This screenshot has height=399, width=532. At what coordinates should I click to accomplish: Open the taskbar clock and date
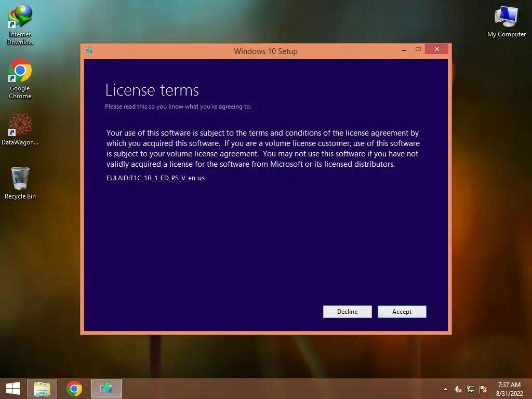point(509,389)
